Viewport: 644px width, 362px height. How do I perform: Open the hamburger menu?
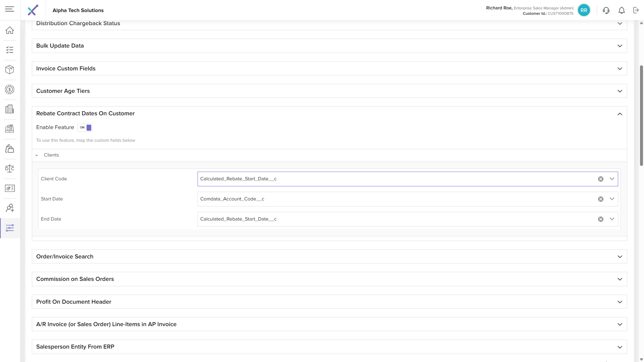pos(10,9)
